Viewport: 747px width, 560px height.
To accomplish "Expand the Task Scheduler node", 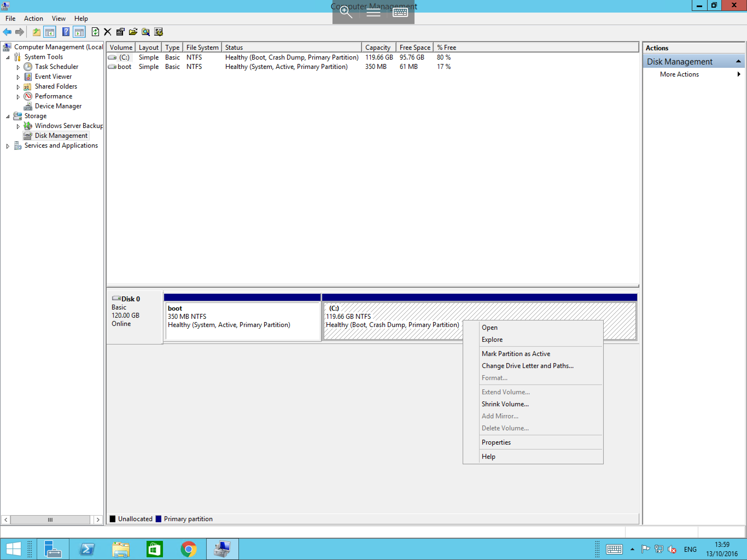I will click(18, 67).
